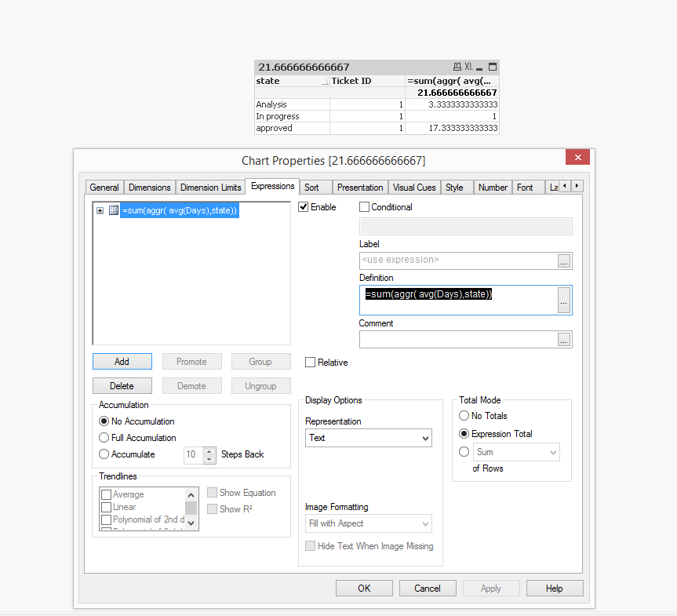Click the XL export to Excel icon

pyautogui.click(x=468, y=67)
